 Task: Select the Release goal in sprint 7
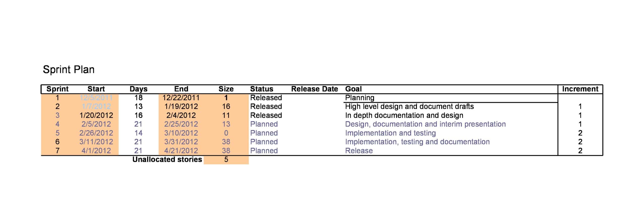pyautogui.click(x=359, y=151)
